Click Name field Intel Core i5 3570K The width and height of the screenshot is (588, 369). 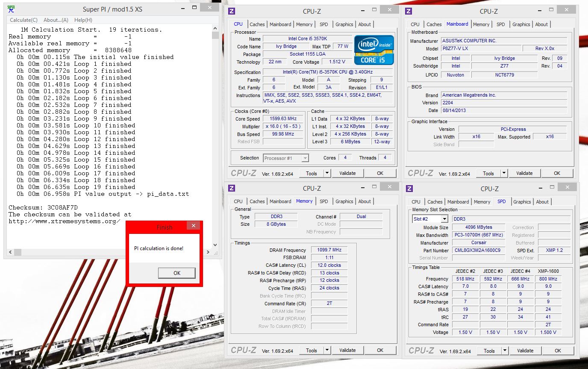(308, 39)
